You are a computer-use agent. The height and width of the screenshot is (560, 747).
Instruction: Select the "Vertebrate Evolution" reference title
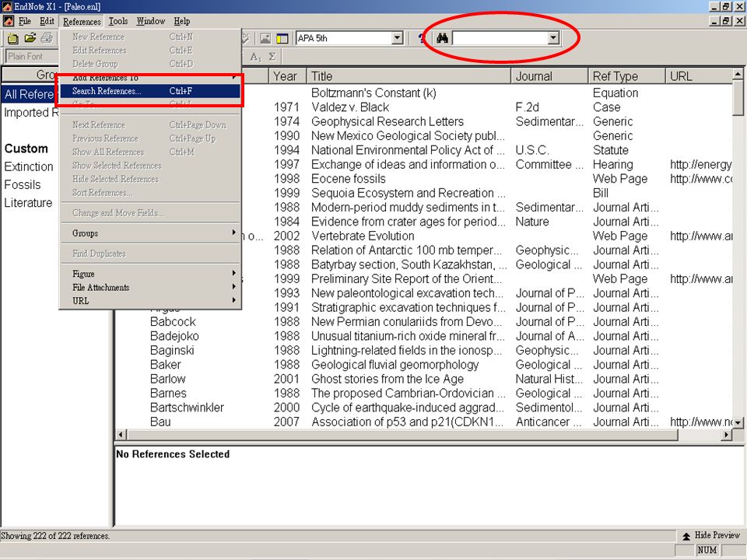(x=363, y=236)
